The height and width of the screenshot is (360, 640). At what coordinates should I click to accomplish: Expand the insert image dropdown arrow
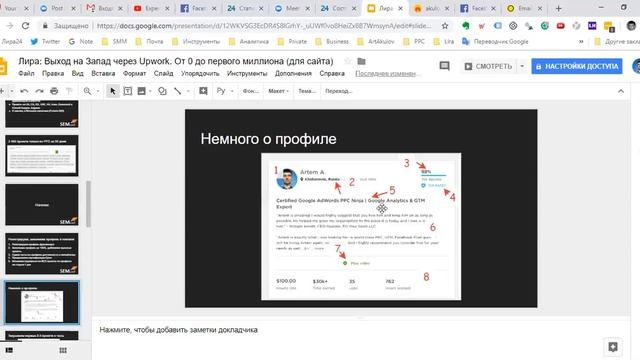click(150, 91)
